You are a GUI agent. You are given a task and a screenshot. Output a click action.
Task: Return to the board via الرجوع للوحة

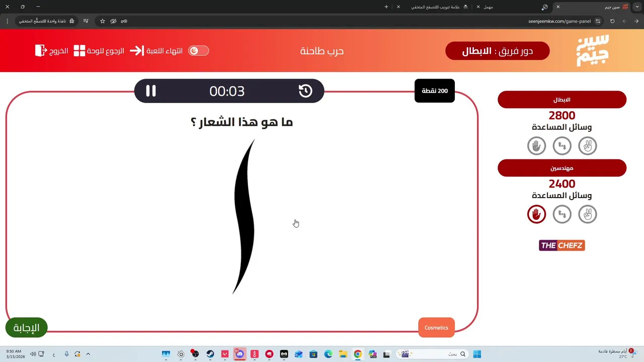(99, 51)
